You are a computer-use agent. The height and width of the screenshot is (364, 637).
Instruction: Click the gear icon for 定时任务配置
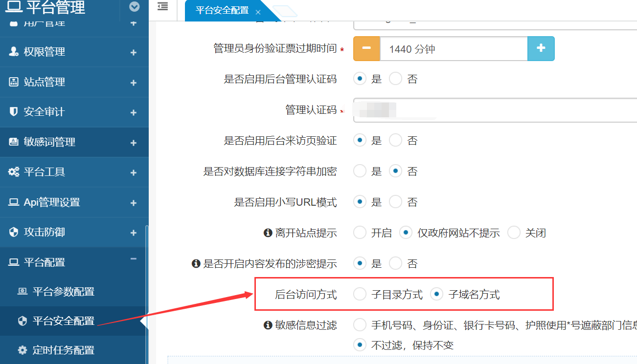(x=23, y=350)
